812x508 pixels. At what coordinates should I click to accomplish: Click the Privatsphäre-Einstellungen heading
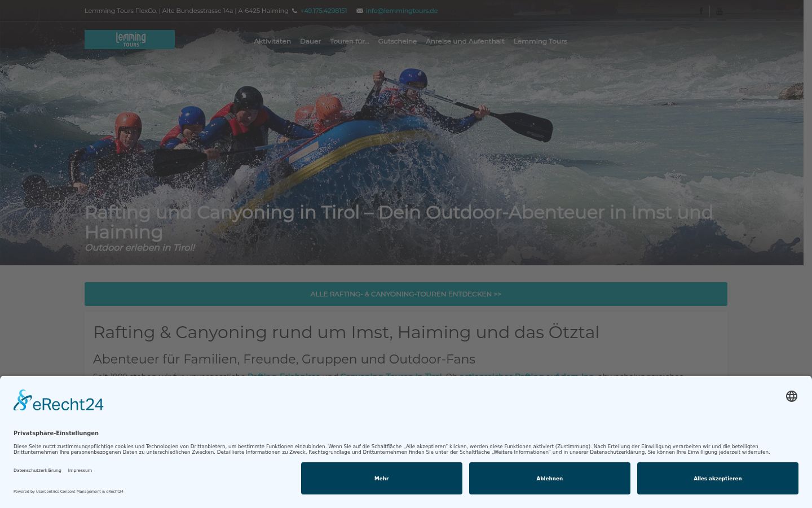56,433
